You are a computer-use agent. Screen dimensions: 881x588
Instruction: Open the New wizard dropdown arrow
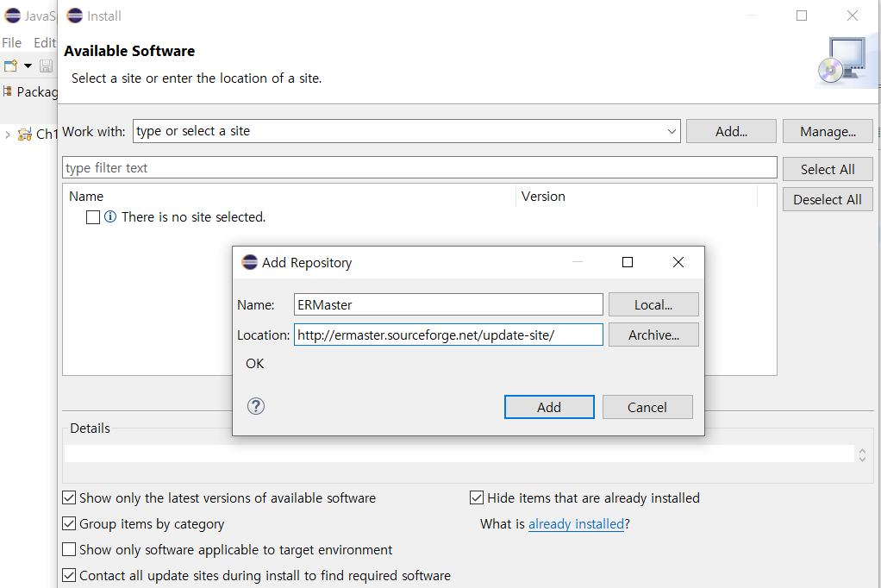[x=28, y=66]
